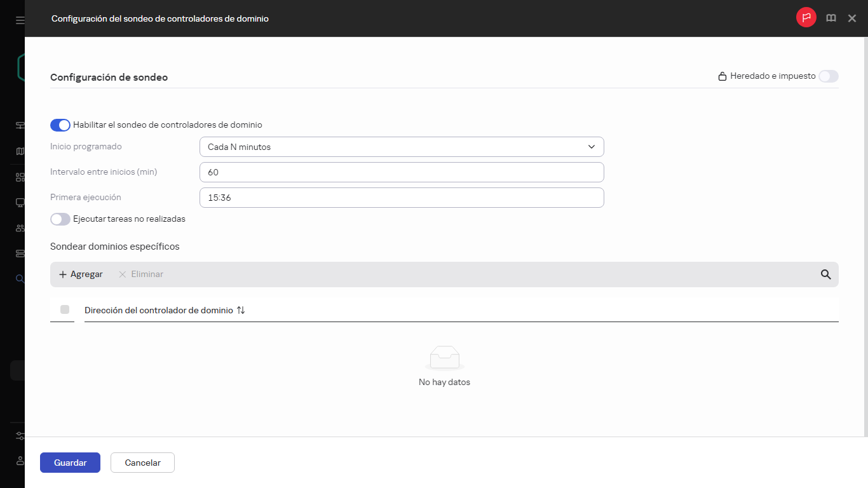Disable Habilitar el sondeo de controladores de dominio
Screen dimensions: 868x488
click(x=60, y=125)
